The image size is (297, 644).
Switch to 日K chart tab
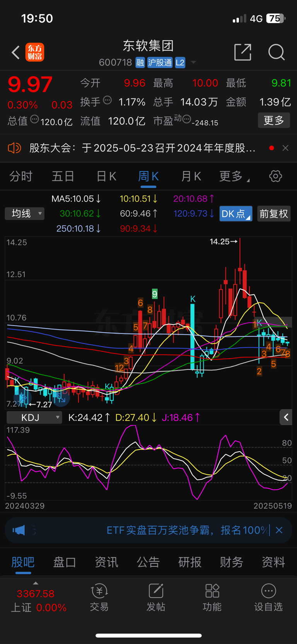tap(106, 177)
